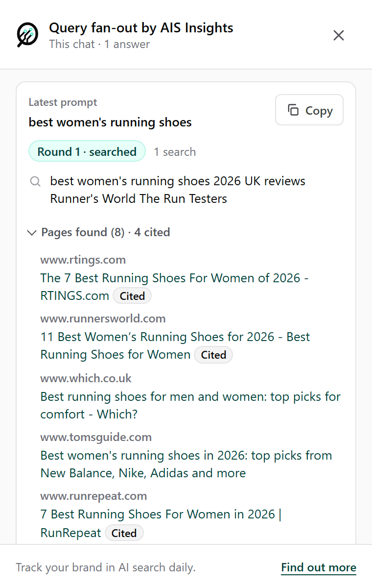Click the Cited badge next to RTINGS.com
This screenshot has width=372, height=588.
[x=132, y=296]
